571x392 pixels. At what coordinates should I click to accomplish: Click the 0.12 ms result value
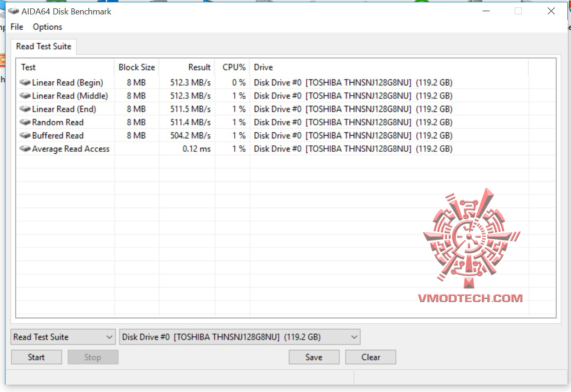(196, 149)
